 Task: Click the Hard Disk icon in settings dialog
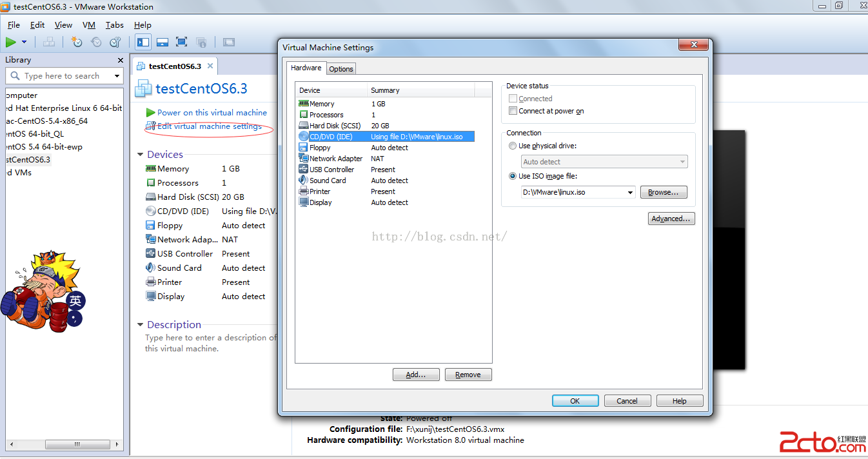(x=303, y=126)
